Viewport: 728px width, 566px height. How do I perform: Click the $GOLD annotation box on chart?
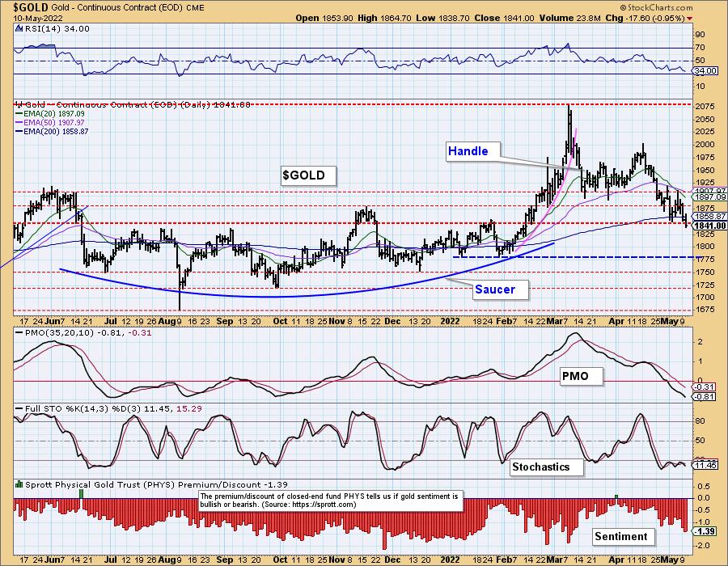pyautogui.click(x=308, y=175)
